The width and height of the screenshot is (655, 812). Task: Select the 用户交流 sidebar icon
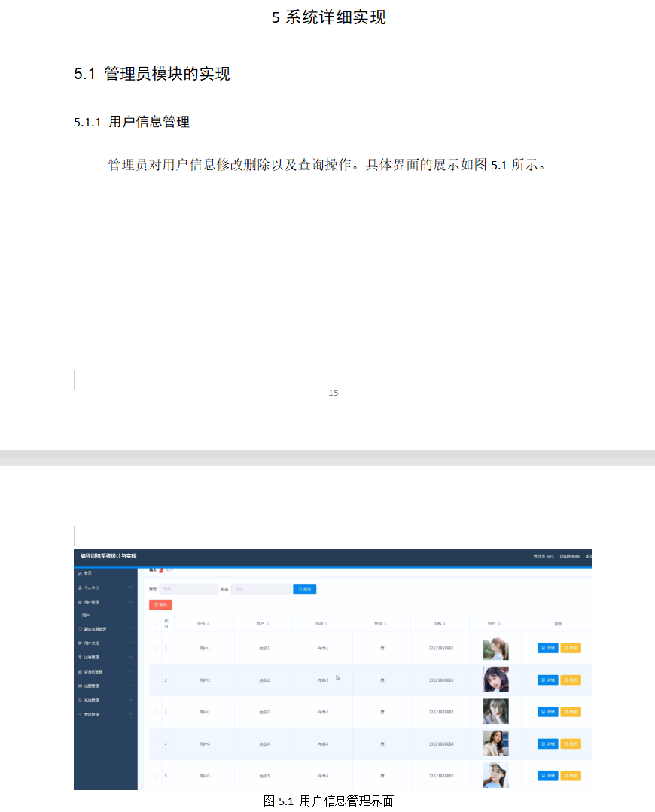[x=80, y=642]
